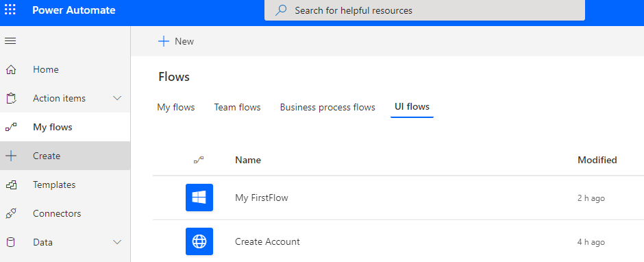Collapse the navigation hamburger menu

coord(10,41)
